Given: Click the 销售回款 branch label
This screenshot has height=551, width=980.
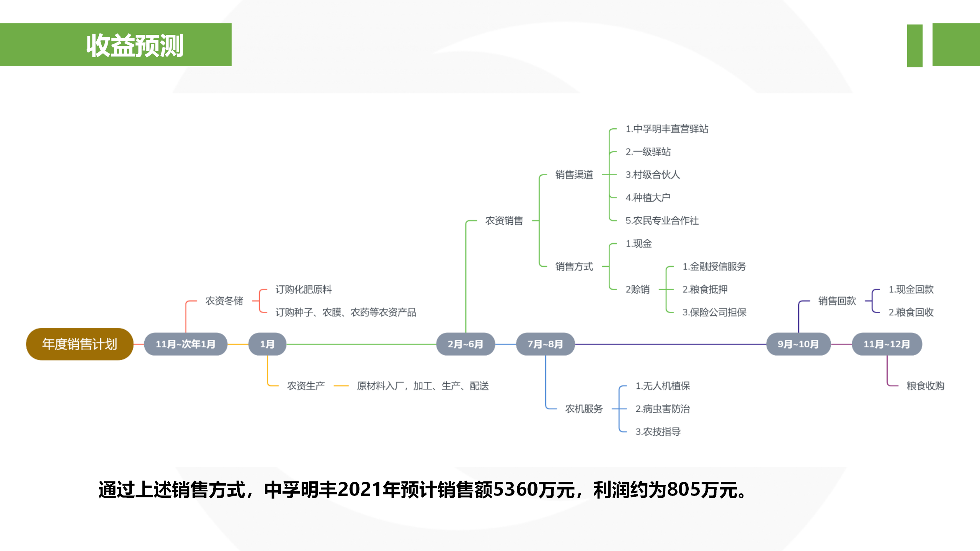Looking at the screenshot, I should coord(837,301).
